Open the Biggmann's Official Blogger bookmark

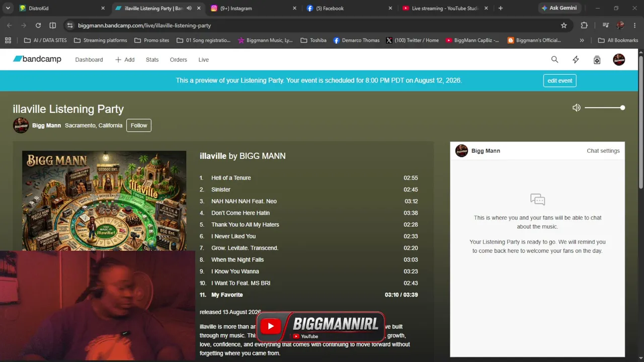(534, 40)
